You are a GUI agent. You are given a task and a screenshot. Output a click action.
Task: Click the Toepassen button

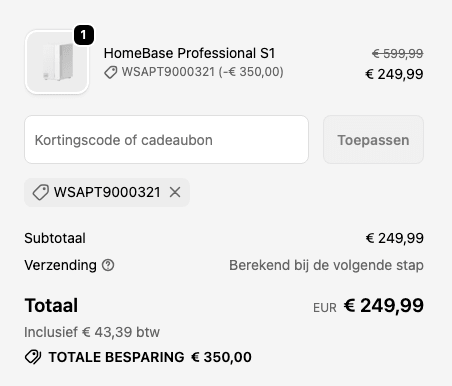373,140
